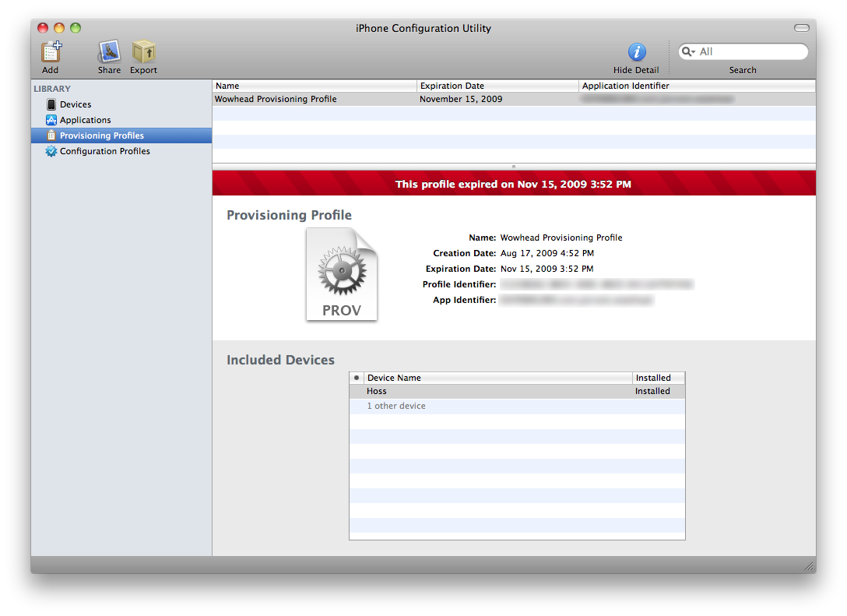Click the Configuration Profiles gear icon
The width and height of the screenshot is (847, 616).
tap(51, 151)
